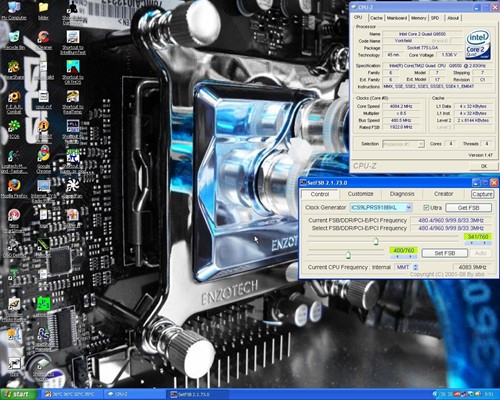Select the Control tab in SetFSB
The image size is (500, 400).
pyautogui.click(x=320, y=194)
